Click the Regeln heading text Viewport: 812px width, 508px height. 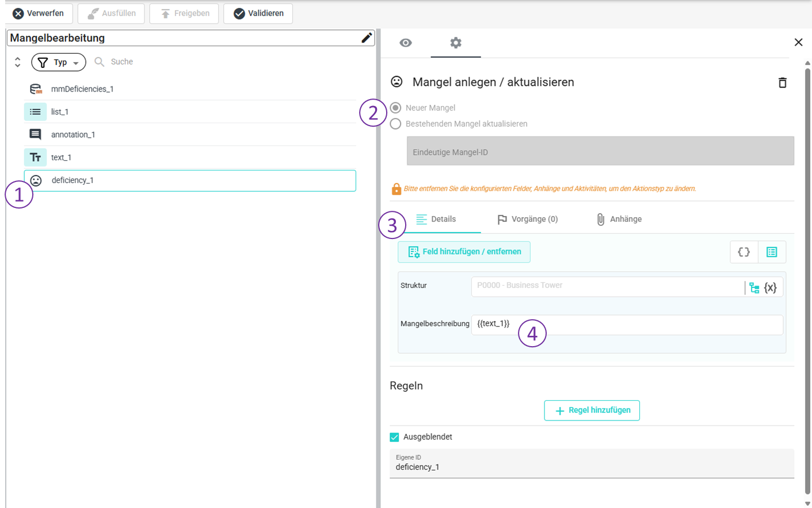pos(406,386)
